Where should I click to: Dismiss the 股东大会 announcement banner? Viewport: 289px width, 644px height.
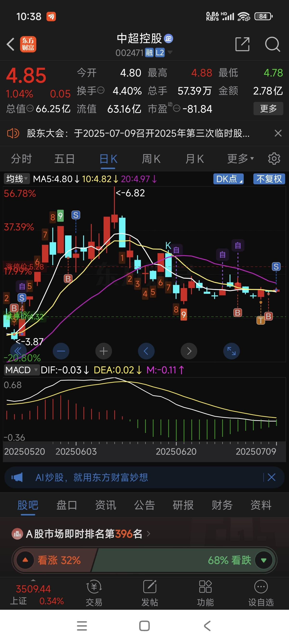278,133
